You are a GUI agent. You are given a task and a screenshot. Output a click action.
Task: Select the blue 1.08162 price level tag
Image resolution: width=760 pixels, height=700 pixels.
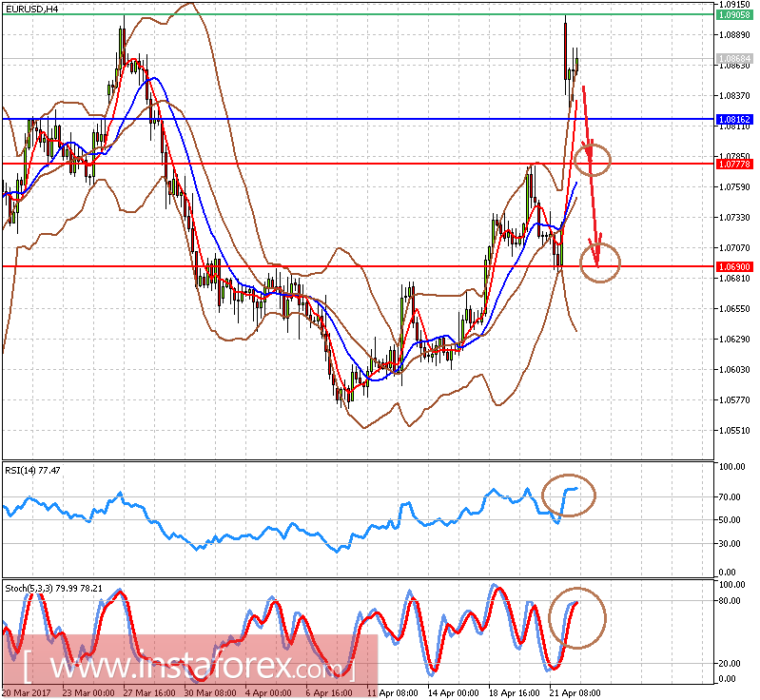(x=733, y=120)
